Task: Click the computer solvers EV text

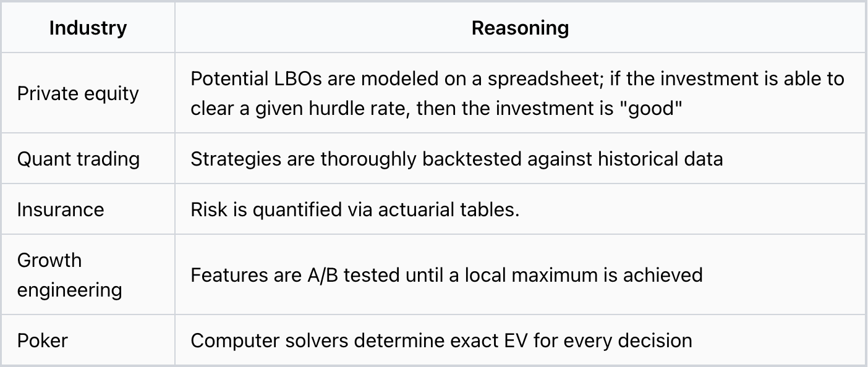Action: click(441, 340)
